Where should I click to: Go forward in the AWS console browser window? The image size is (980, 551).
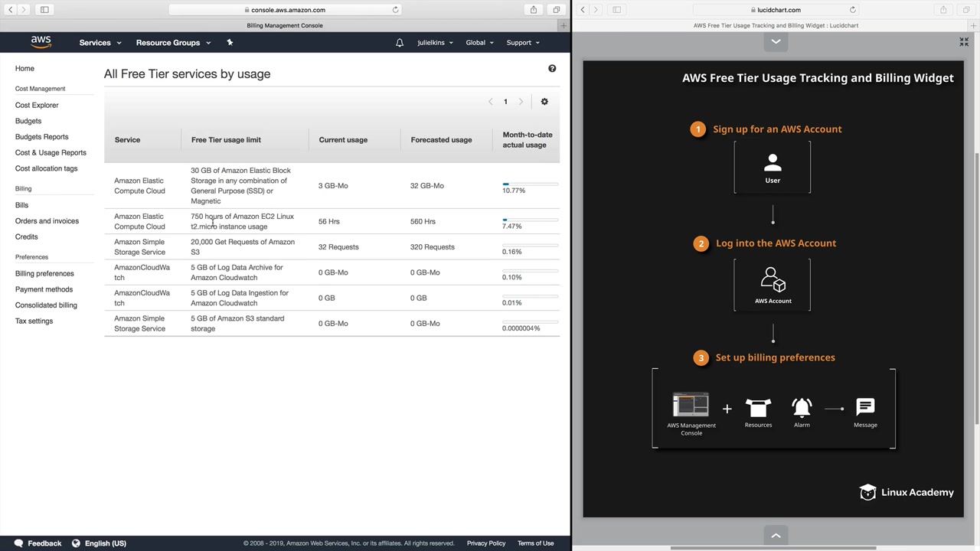pos(24,10)
